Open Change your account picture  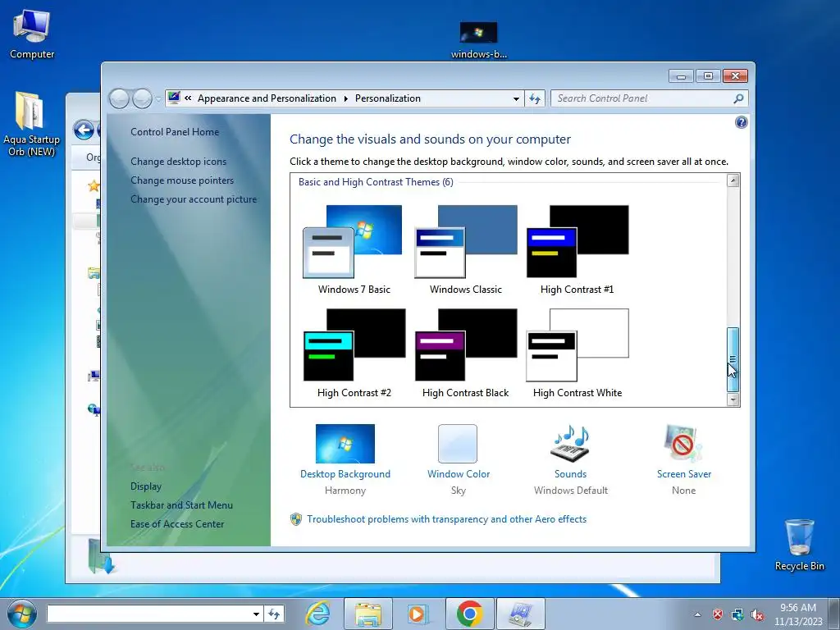click(x=194, y=199)
